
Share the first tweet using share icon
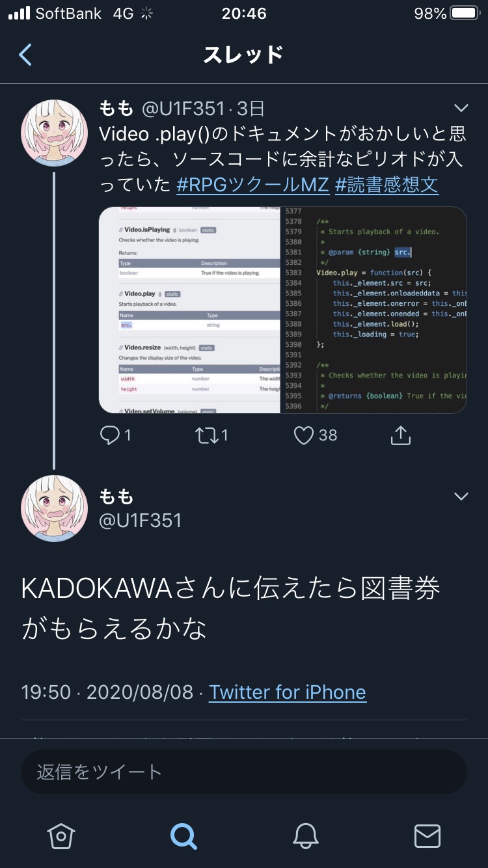401,435
